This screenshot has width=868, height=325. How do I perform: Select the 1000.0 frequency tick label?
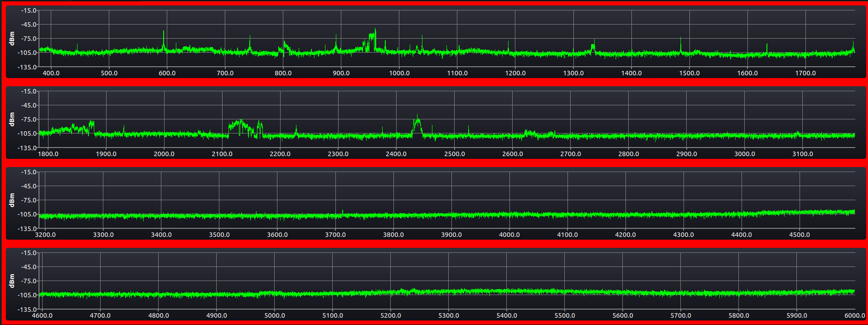point(399,73)
